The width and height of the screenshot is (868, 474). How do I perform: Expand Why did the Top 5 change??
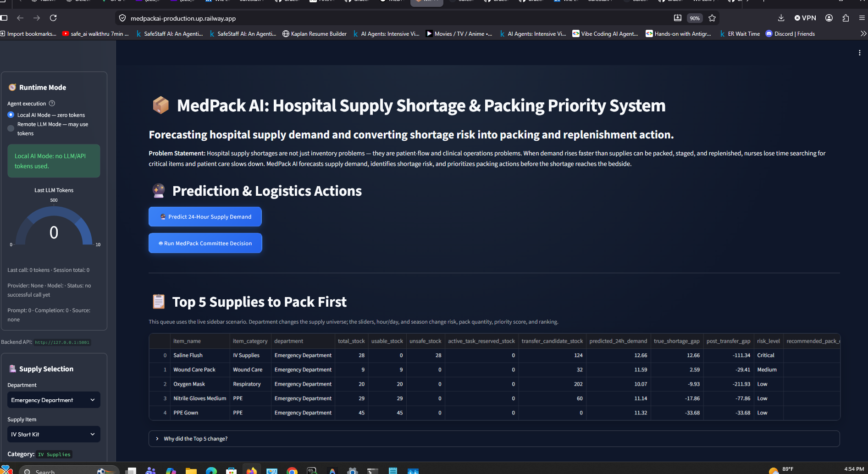(x=494, y=439)
